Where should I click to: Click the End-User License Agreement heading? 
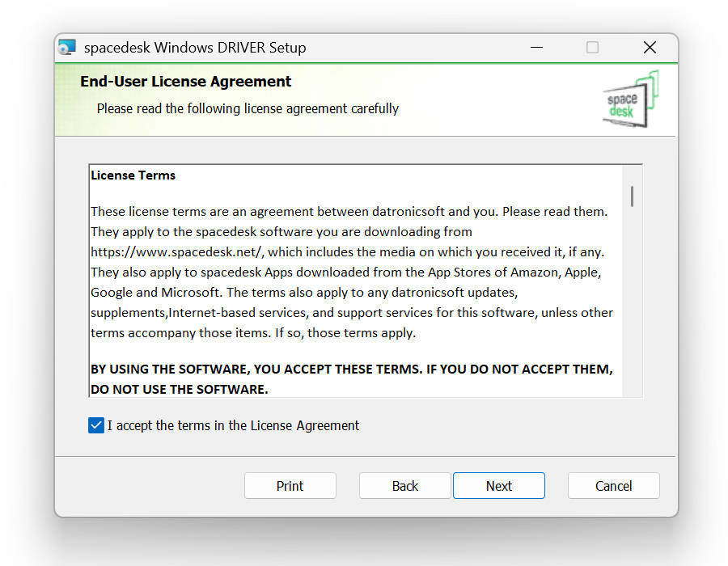(186, 82)
